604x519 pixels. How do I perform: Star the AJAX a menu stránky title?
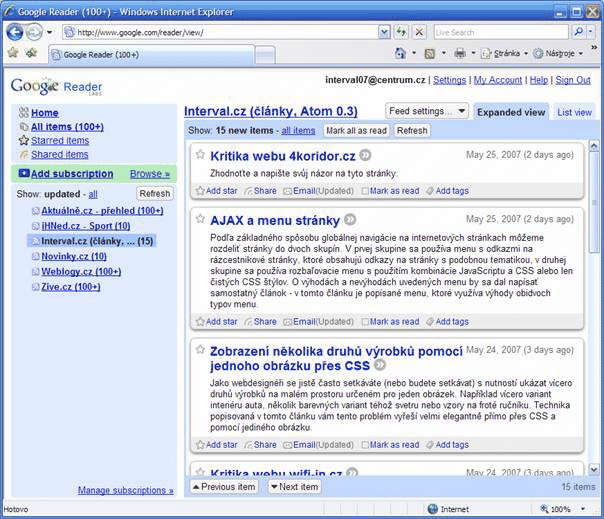(200, 219)
